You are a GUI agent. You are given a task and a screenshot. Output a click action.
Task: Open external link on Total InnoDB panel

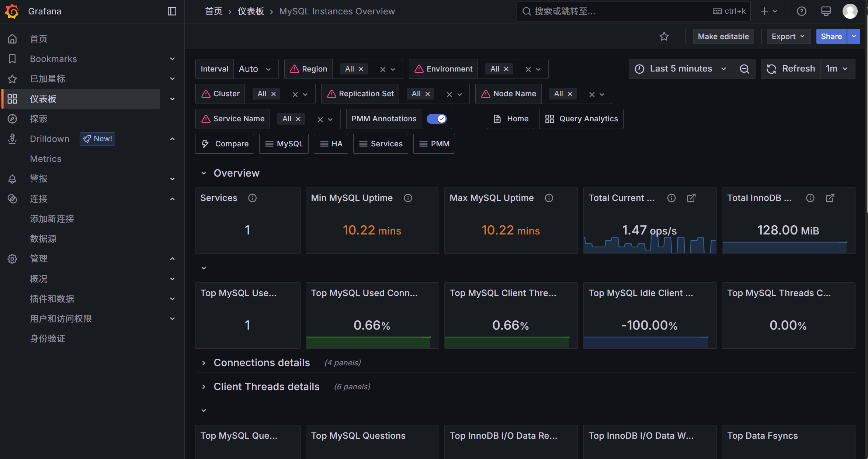click(x=830, y=198)
